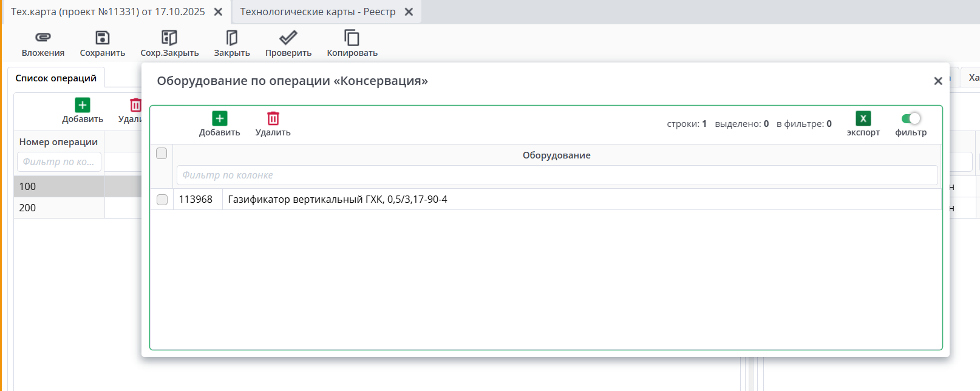Switch to Тех.карта (проект №11331) tab
The height and width of the screenshot is (391, 980).
pos(108,12)
